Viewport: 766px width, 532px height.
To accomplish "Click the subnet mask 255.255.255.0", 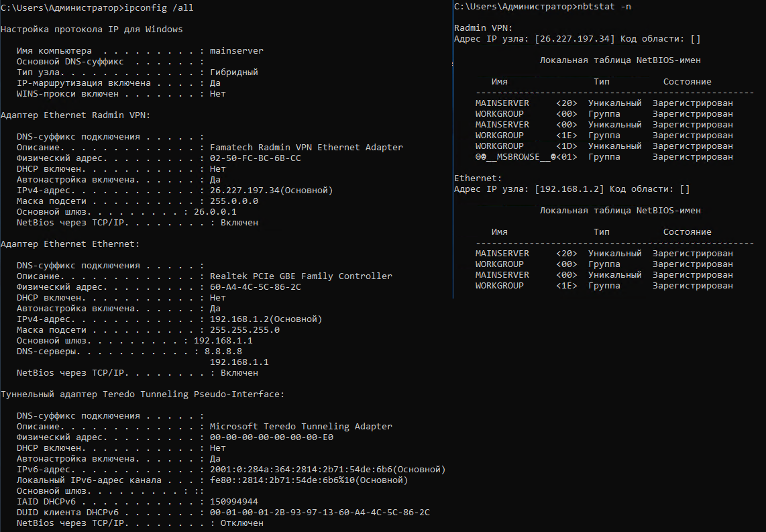I will (244, 330).
